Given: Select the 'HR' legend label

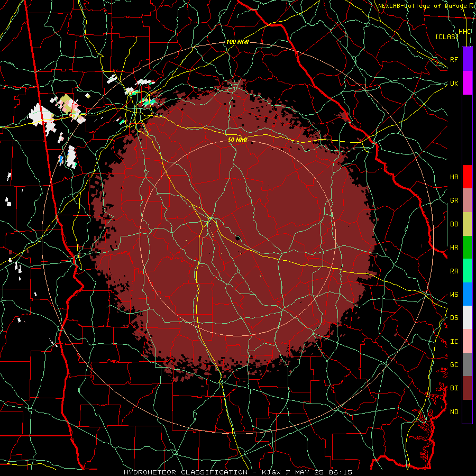Looking at the screenshot, I should pos(454,248).
